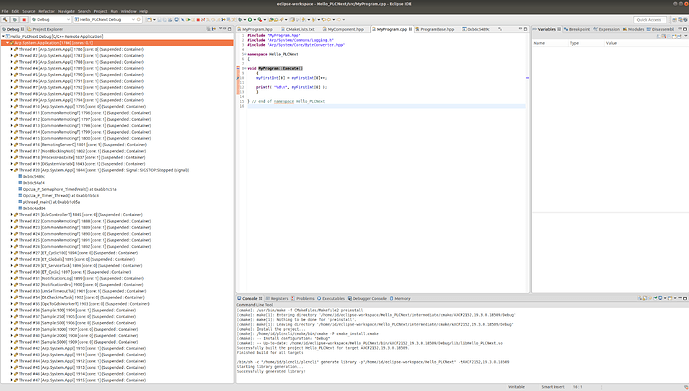Collapse Thread #20 expander arrow
Viewport: 689px width, 391px height.
point(12,170)
